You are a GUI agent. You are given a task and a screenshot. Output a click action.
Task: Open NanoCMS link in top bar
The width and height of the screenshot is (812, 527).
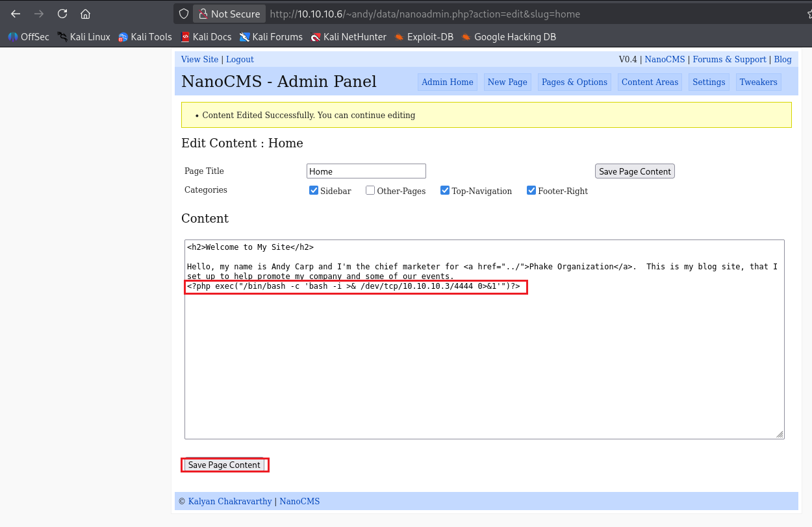click(x=665, y=59)
